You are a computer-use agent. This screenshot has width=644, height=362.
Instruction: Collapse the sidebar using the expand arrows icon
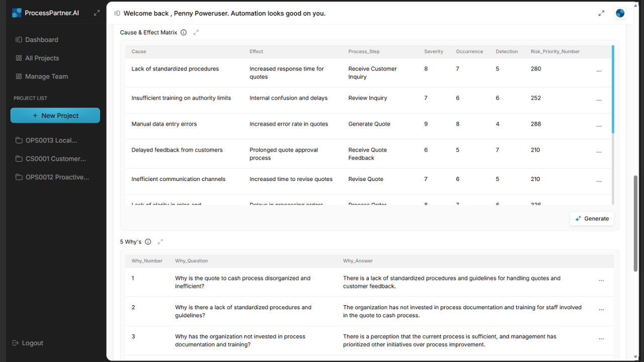pos(97,13)
